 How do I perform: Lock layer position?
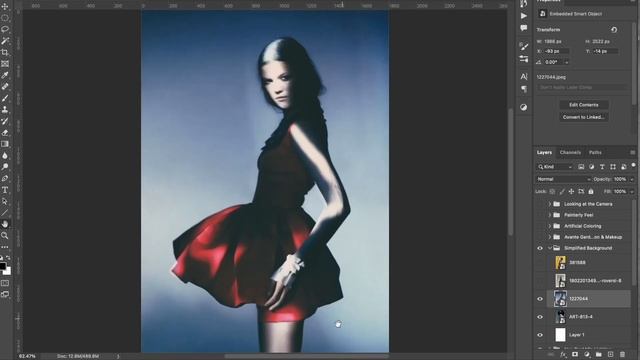[571, 191]
